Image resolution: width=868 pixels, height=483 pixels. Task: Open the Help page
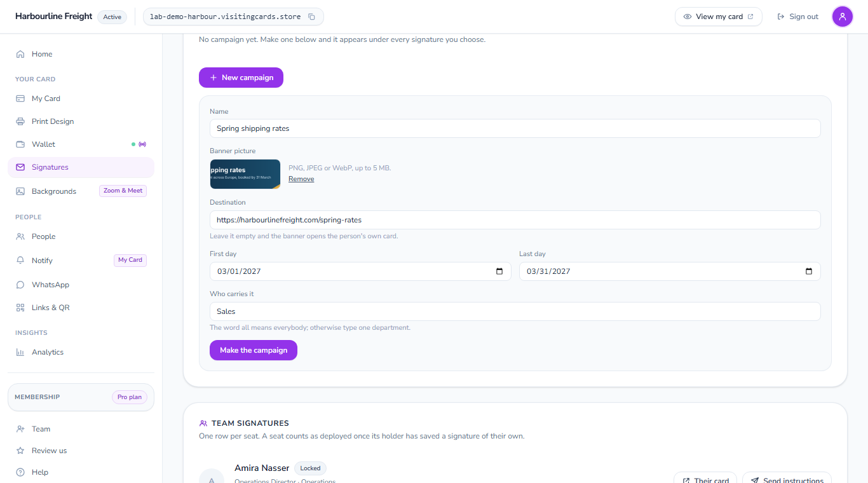81,472
